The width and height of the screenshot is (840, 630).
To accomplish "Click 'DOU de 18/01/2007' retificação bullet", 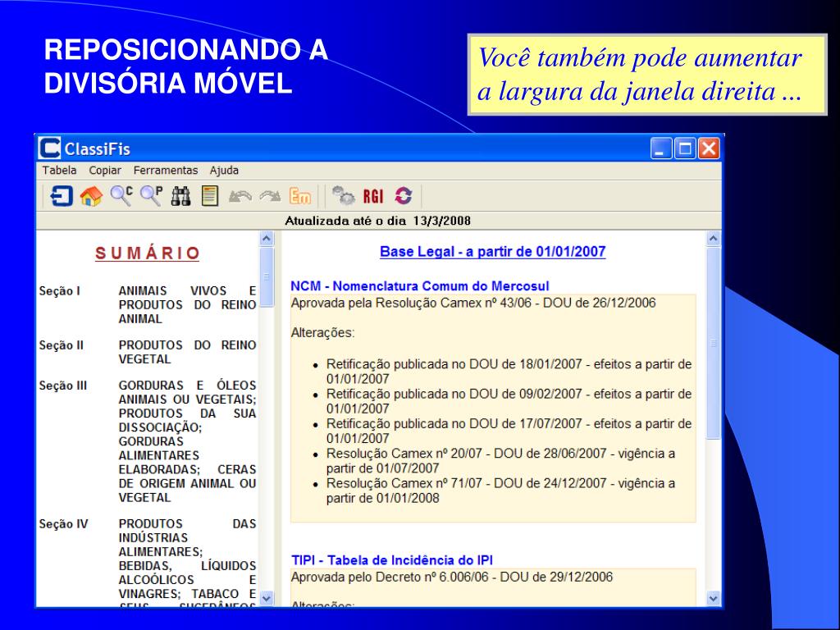I will click(509, 372).
